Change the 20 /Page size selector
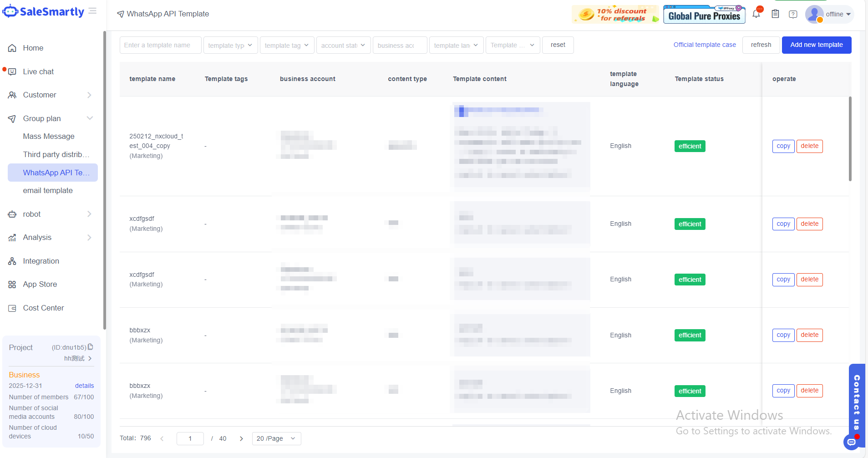This screenshot has height=458, width=868. (276, 438)
